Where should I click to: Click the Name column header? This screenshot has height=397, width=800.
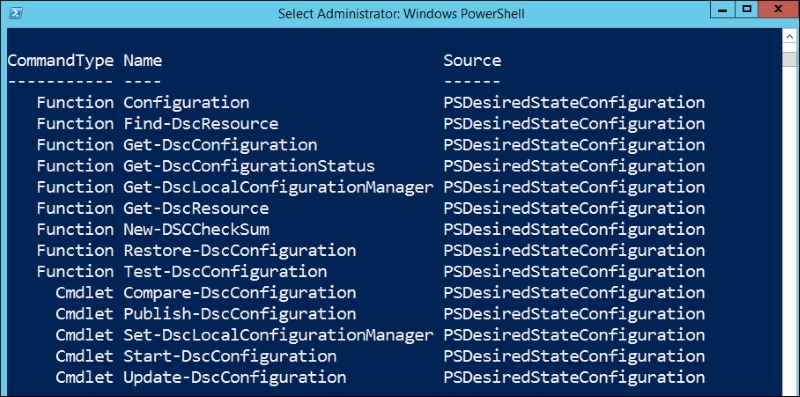click(x=143, y=60)
